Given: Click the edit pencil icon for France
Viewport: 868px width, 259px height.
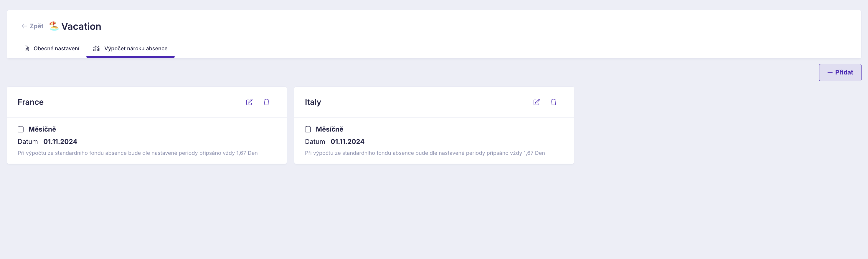Looking at the screenshot, I should [249, 102].
